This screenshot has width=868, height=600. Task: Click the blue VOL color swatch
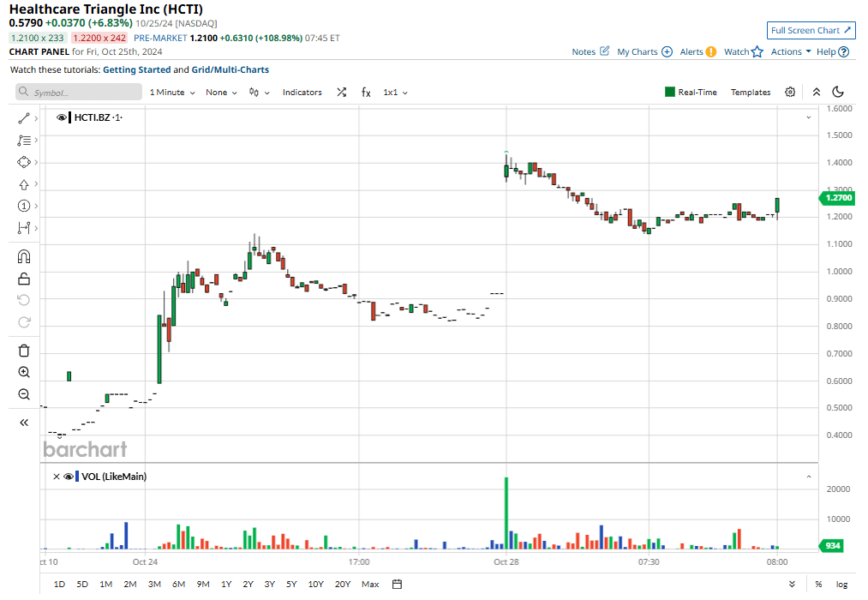[x=77, y=477]
